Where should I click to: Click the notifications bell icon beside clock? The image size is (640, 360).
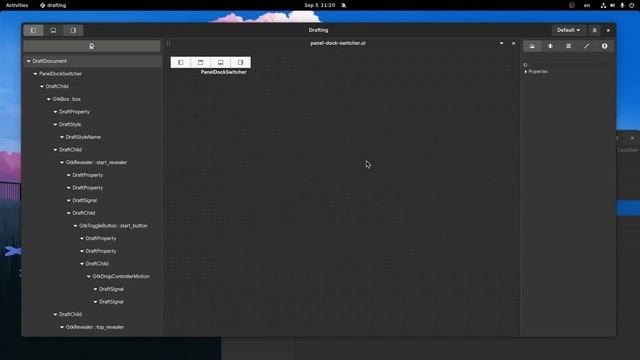click(x=344, y=5)
